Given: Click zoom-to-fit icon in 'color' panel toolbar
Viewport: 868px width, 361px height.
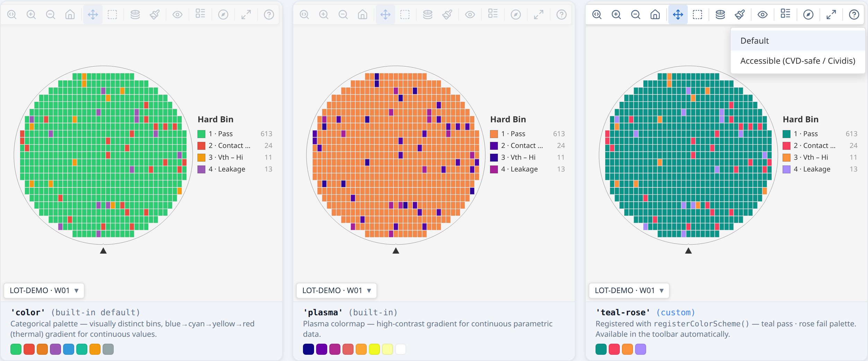Looking at the screenshot, I should [12, 15].
